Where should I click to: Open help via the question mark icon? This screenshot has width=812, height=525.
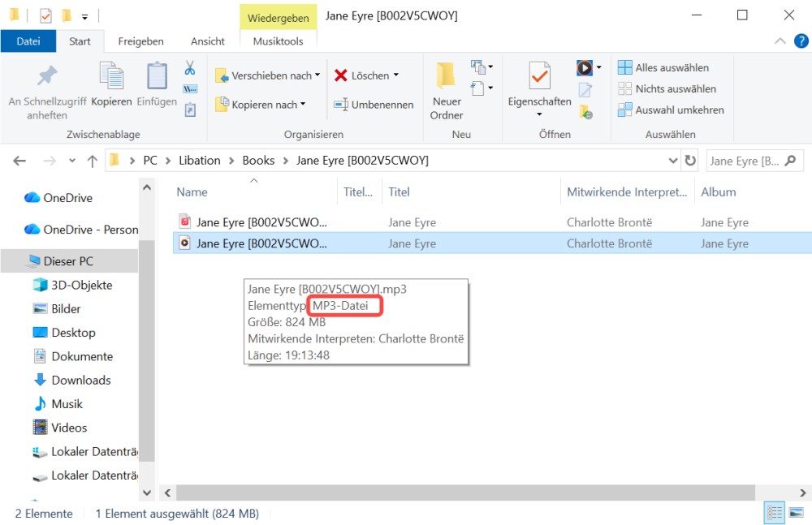(801, 41)
